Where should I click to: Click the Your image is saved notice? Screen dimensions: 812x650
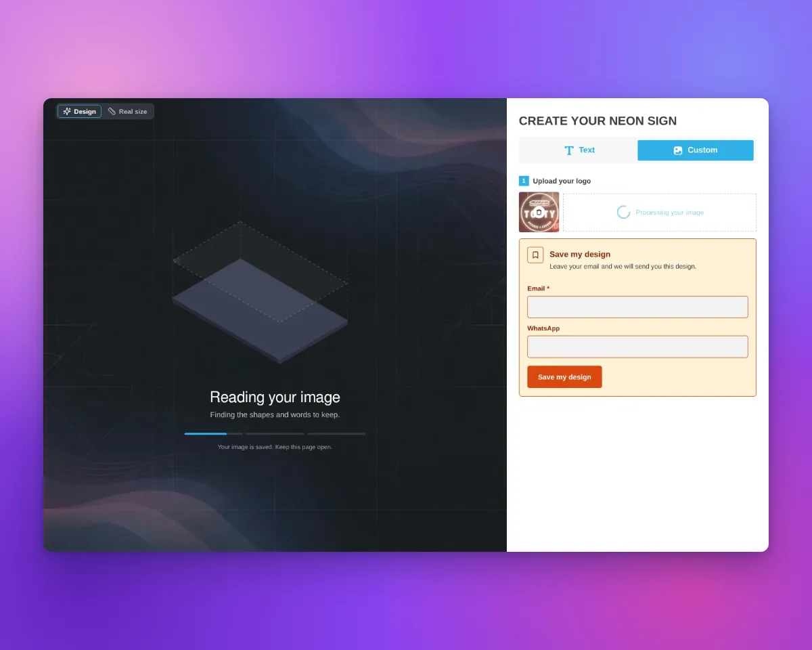[x=275, y=447]
